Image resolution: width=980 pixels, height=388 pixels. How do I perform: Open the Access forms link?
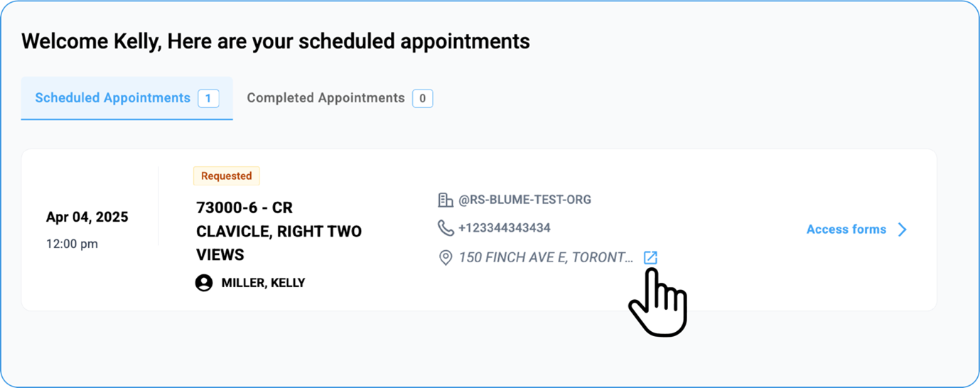(846, 230)
